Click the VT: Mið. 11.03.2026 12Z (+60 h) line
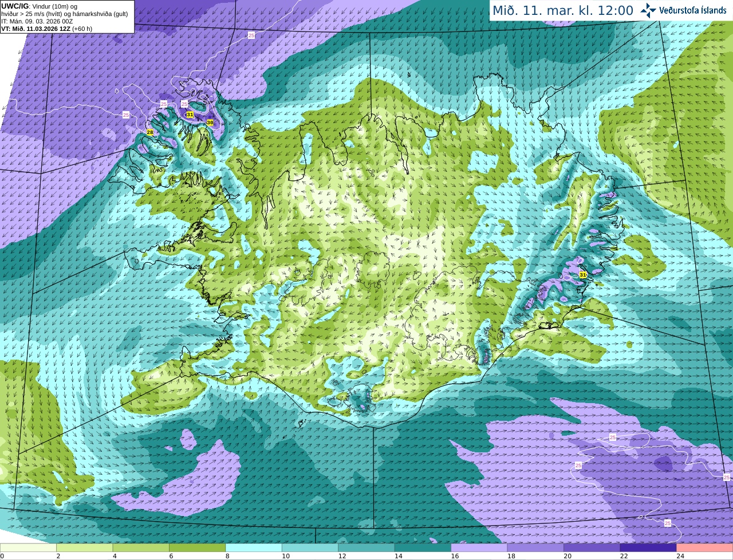733x560 pixels. [x=47, y=29]
